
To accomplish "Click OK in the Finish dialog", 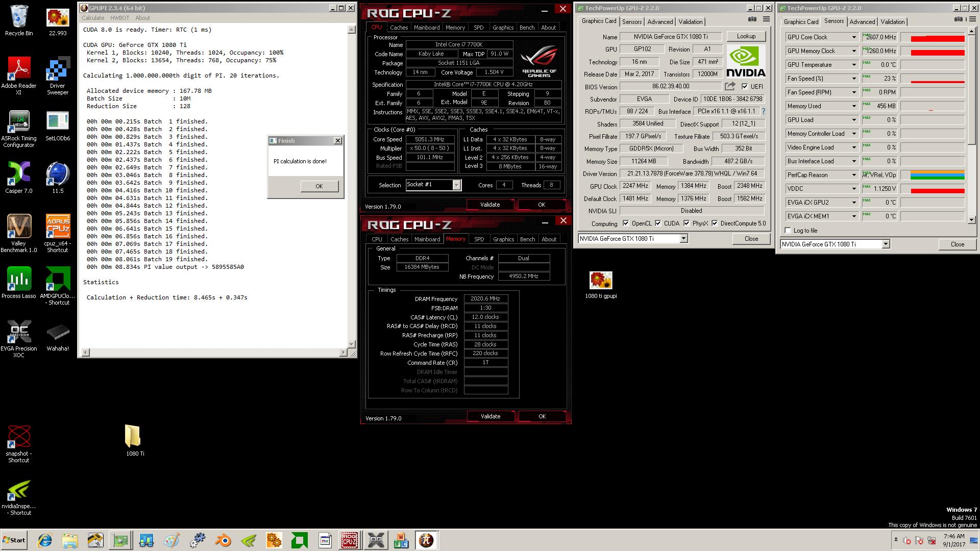I will tap(319, 186).
